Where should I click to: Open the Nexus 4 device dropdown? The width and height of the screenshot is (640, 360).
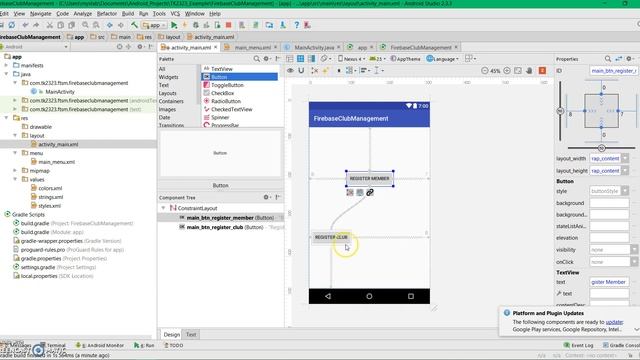tap(351, 59)
